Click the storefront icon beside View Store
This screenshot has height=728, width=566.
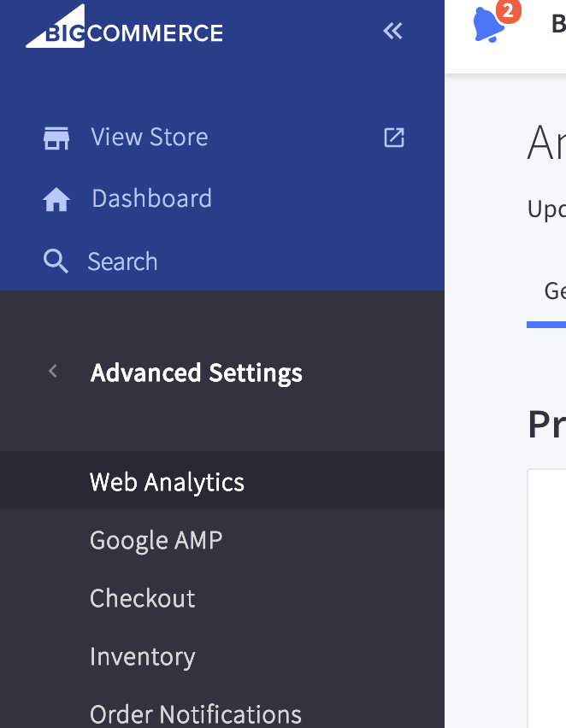pyautogui.click(x=56, y=137)
